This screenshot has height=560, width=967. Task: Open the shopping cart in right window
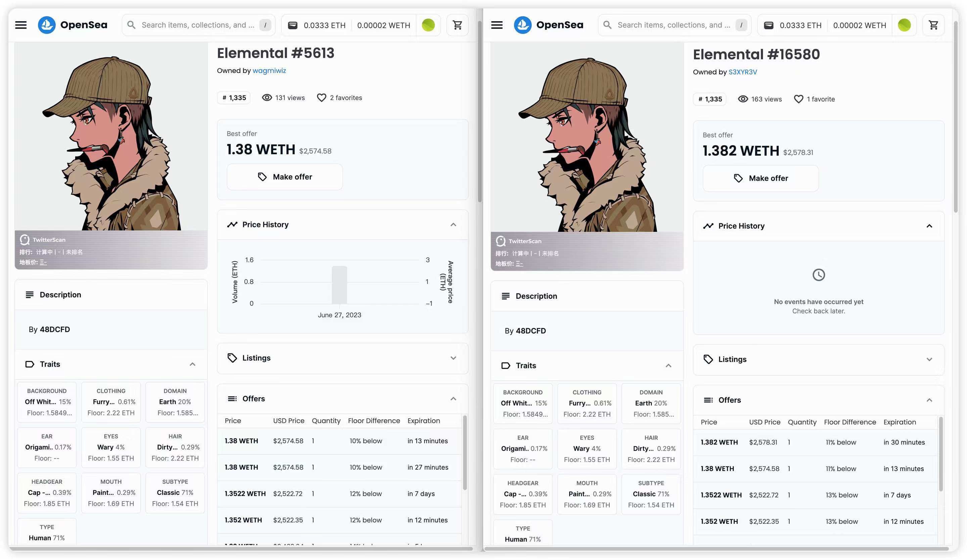[933, 25]
